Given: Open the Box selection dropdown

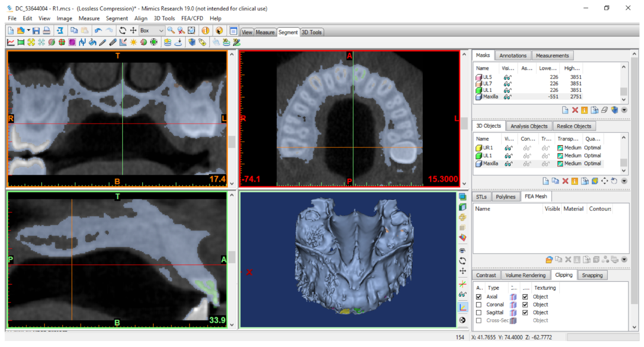Looking at the screenshot, I should click(161, 31).
